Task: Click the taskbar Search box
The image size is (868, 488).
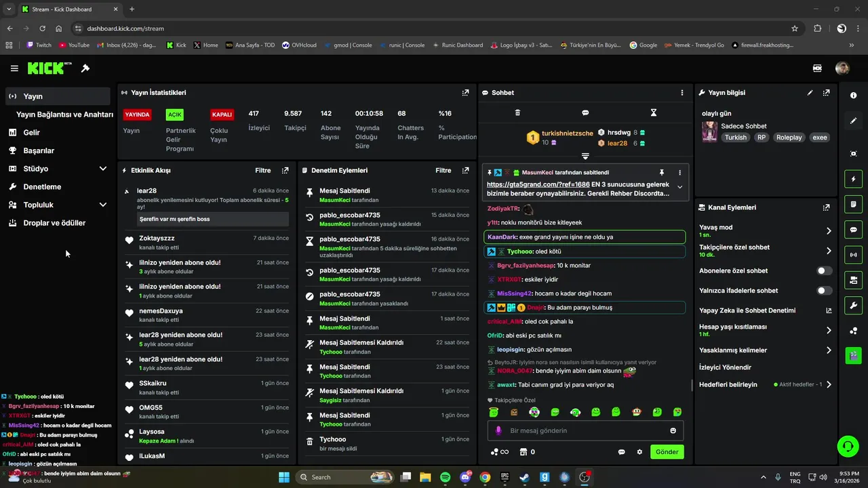Action: [346, 477]
